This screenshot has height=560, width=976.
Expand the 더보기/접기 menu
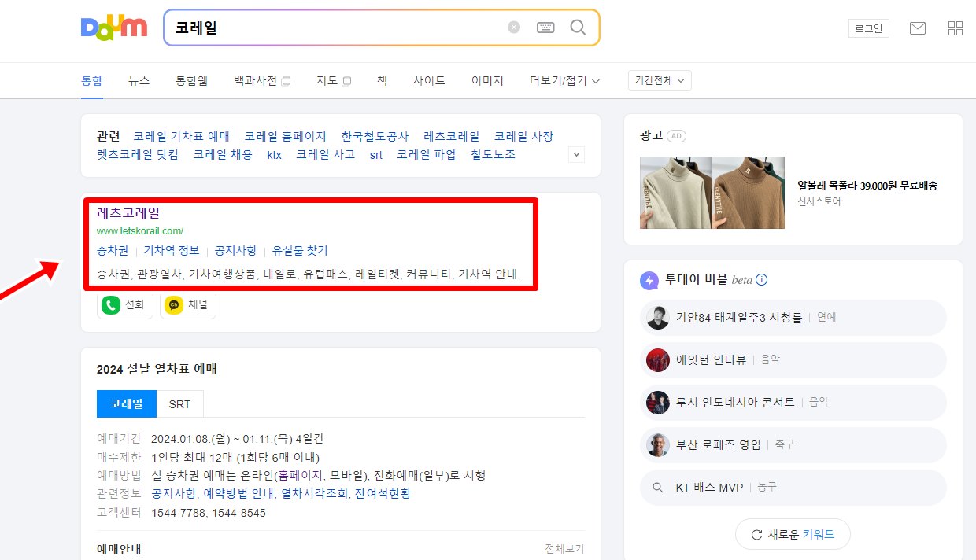564,81
